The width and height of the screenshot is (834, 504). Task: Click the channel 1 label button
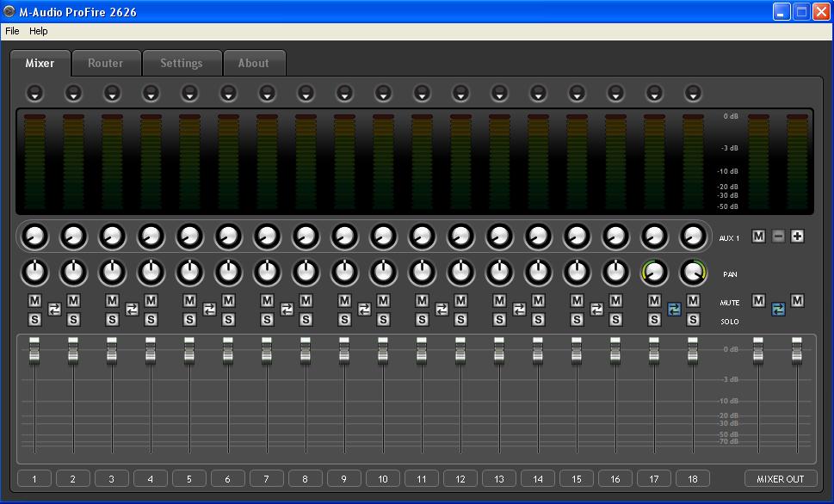pos(34,478)
